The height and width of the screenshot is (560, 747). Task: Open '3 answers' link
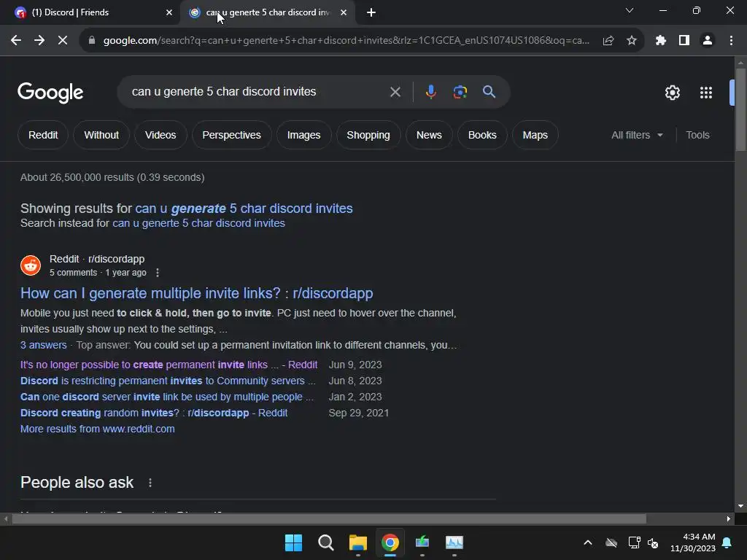coord(43,345)
